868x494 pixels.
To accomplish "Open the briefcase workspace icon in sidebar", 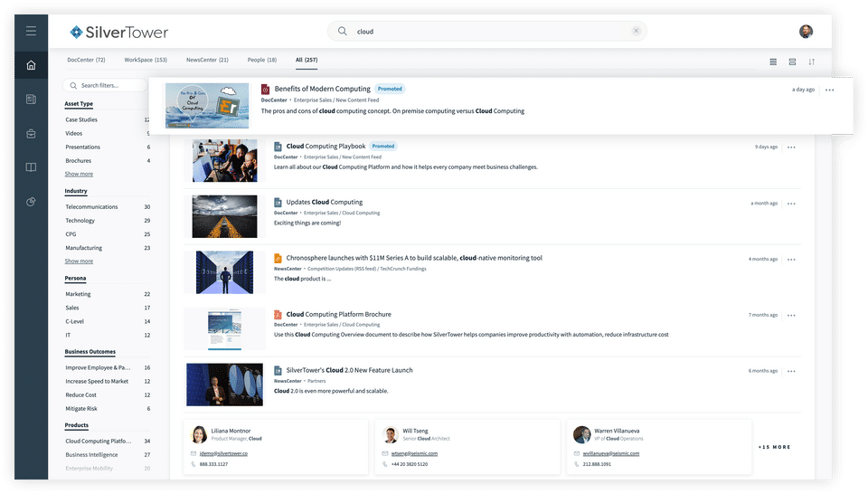I will 31,134.
